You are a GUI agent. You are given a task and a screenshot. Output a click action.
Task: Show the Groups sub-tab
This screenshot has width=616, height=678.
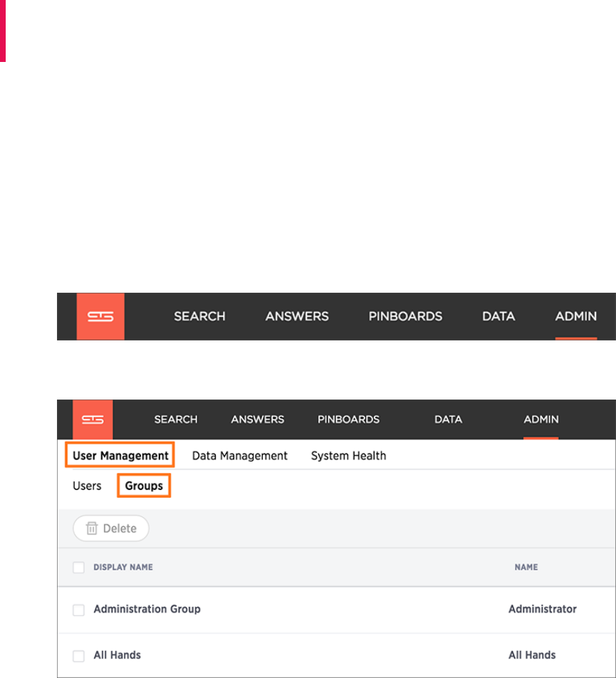[x=144, y=486]
